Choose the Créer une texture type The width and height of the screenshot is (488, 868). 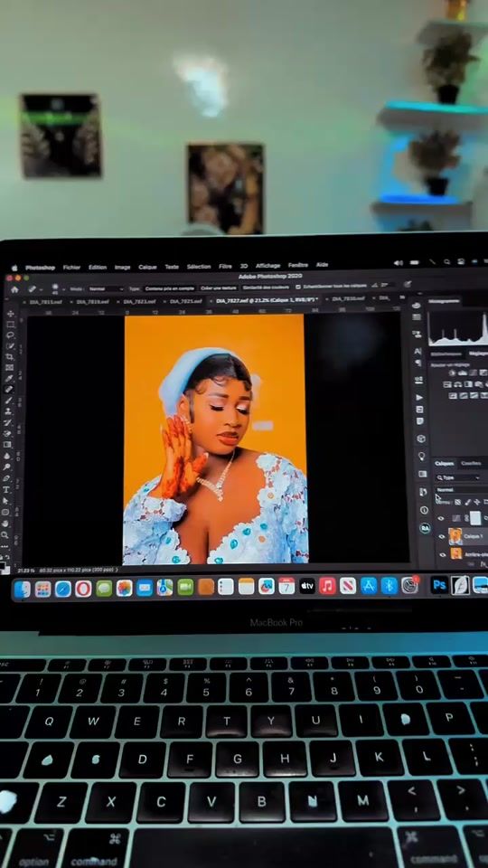click(219, 288)
